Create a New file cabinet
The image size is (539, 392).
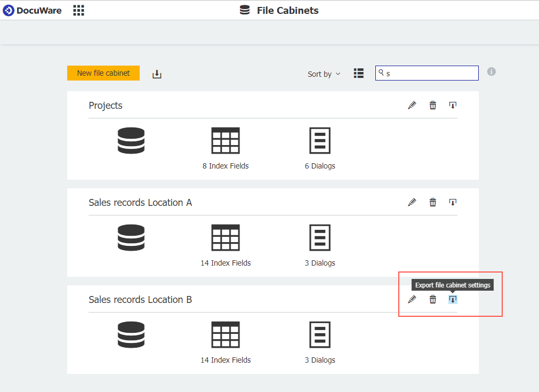click(x=103, y=73)
